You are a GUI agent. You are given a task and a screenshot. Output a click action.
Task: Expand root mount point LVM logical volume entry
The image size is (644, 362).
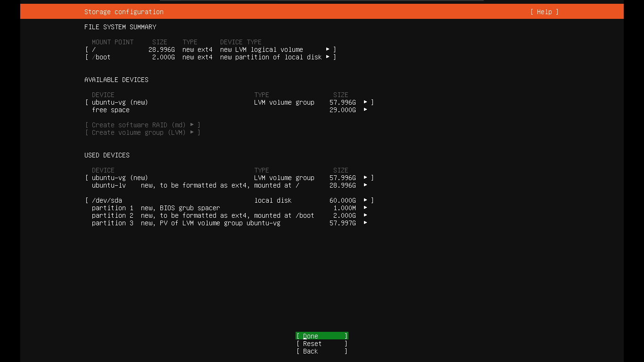[328, 49]
